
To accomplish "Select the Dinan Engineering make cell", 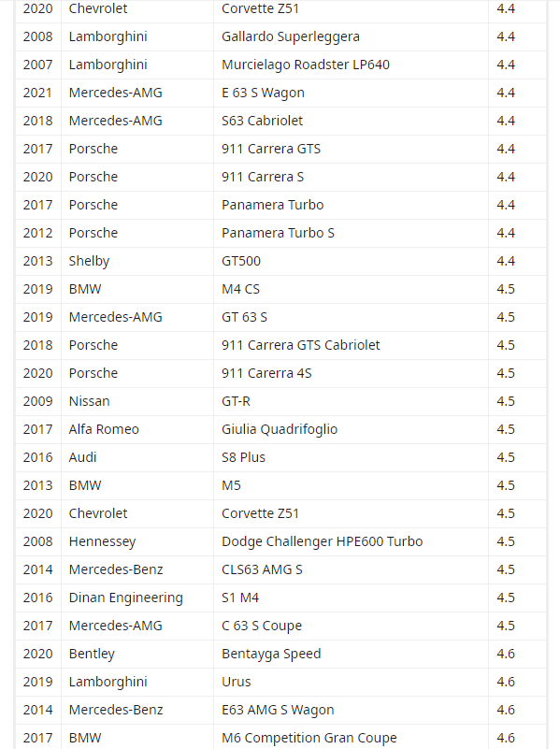I will coord(137,598).
